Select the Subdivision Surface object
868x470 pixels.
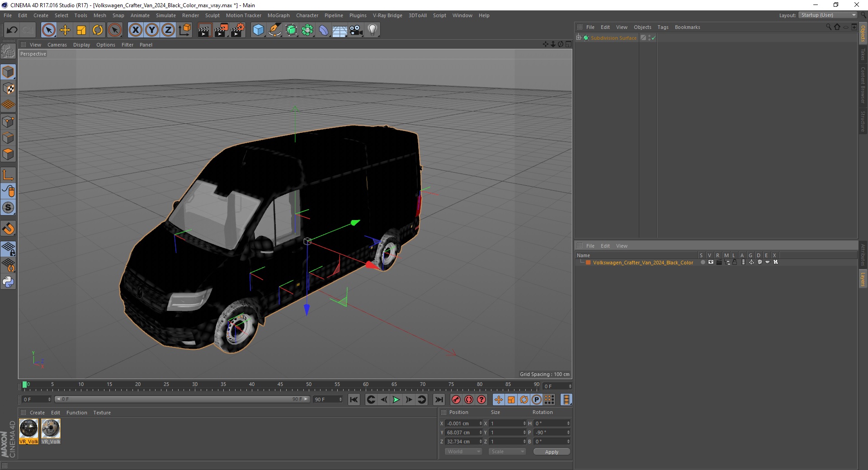coord(613,38)
